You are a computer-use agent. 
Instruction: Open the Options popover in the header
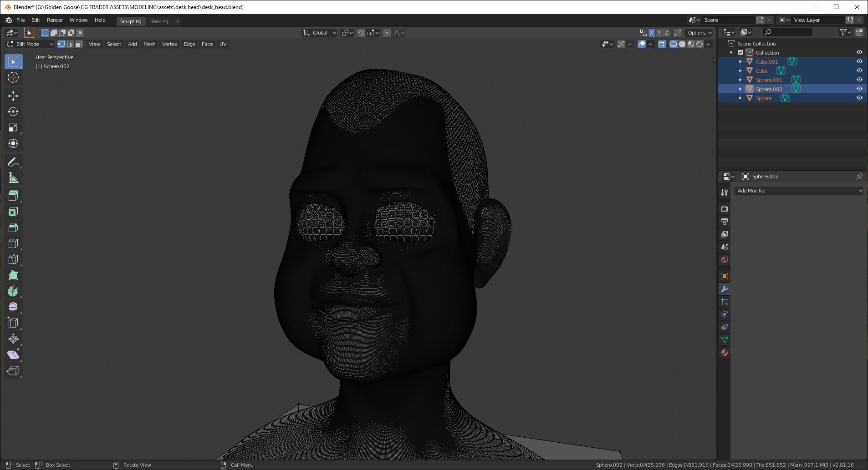tap(699, 32)
